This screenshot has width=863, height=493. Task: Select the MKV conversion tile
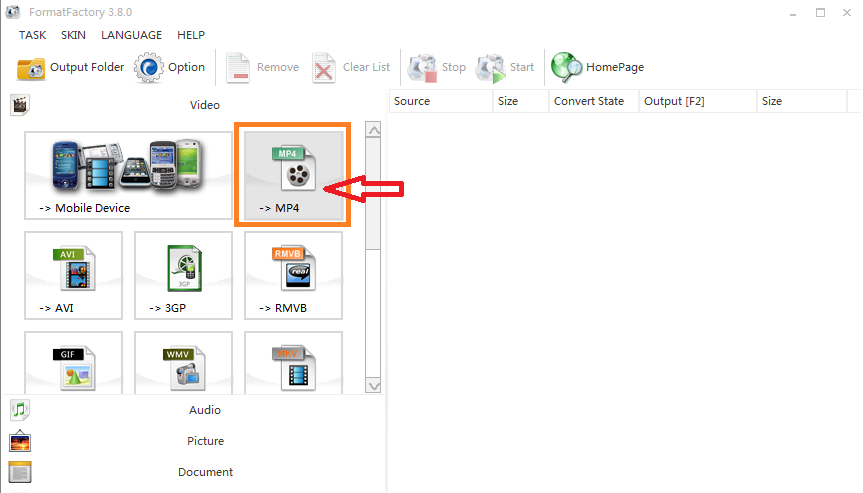(293, 363)
